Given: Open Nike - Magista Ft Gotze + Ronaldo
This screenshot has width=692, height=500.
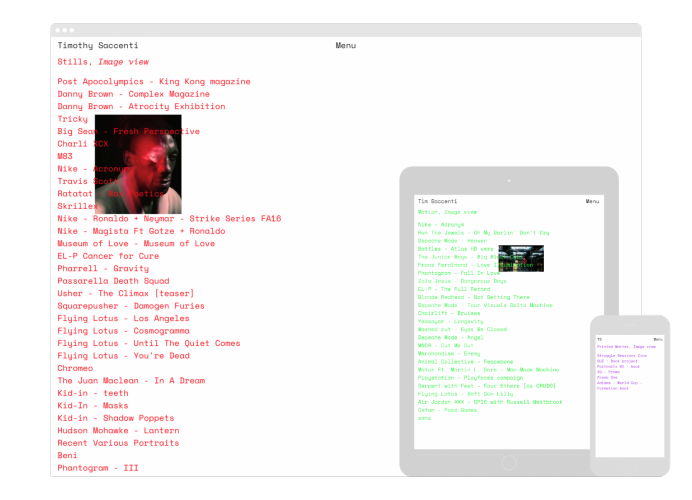Looking at the screenshot, I should [x=141, y=231].
